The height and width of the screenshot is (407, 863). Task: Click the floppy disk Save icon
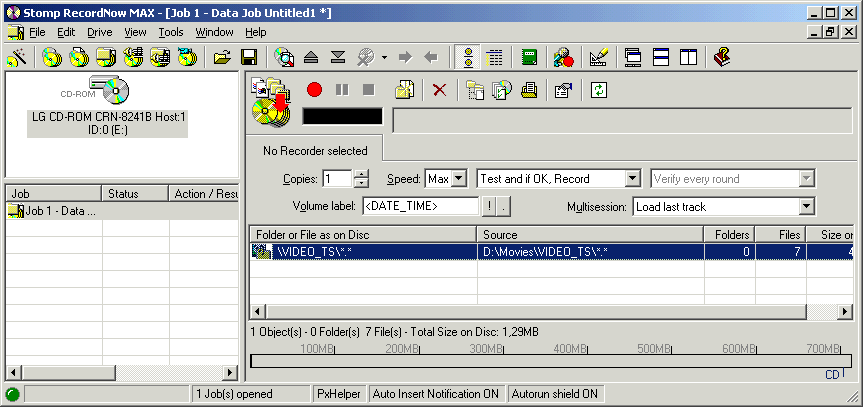coord(249,57)
